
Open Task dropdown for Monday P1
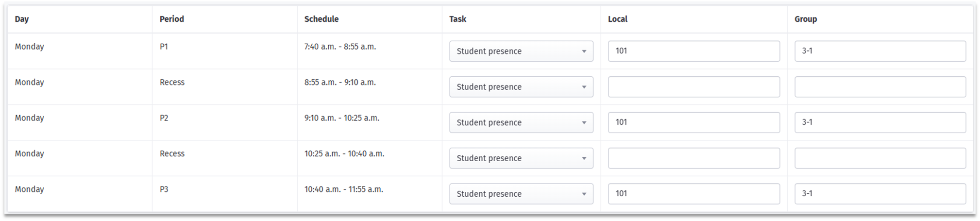point(521,51)
